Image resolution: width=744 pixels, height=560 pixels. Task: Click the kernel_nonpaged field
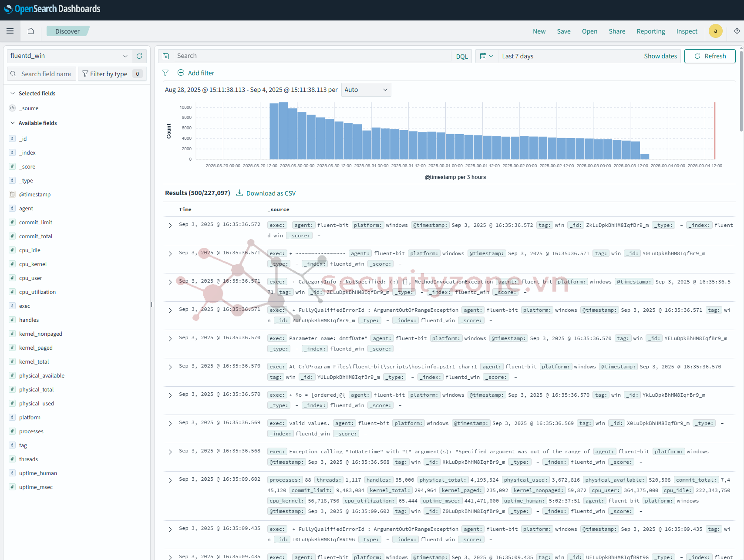pos(40,334)
